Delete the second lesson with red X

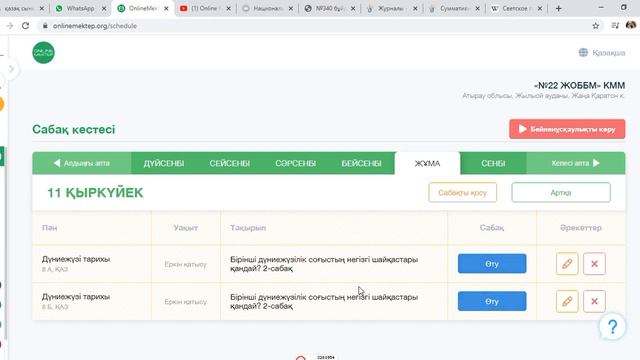594,301
